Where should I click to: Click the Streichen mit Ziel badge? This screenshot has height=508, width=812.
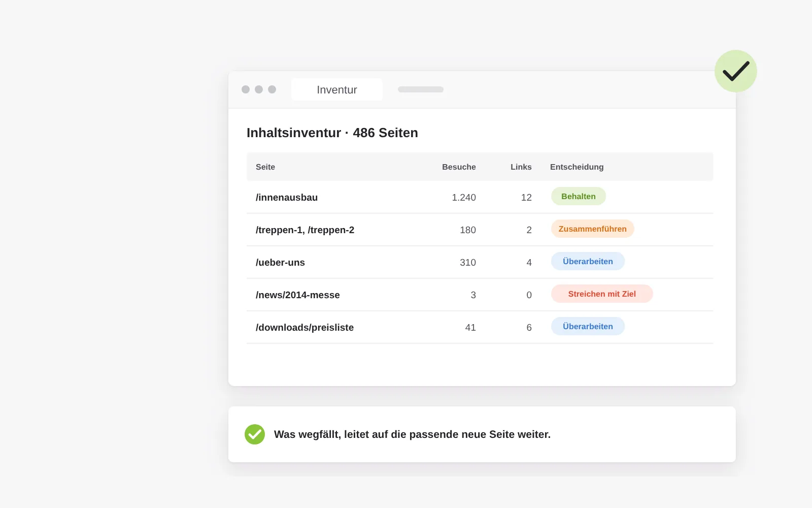click(602, 294)
